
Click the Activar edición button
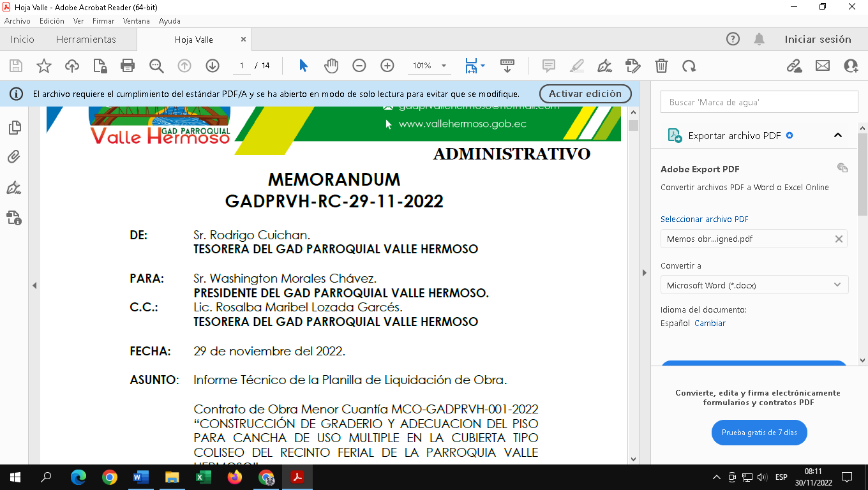click(x=585, y=94)
